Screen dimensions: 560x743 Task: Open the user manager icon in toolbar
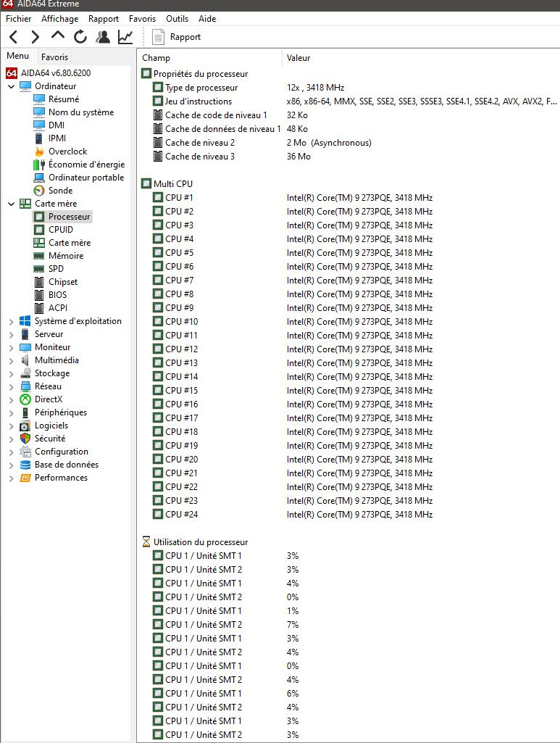[x=103, y=37]
